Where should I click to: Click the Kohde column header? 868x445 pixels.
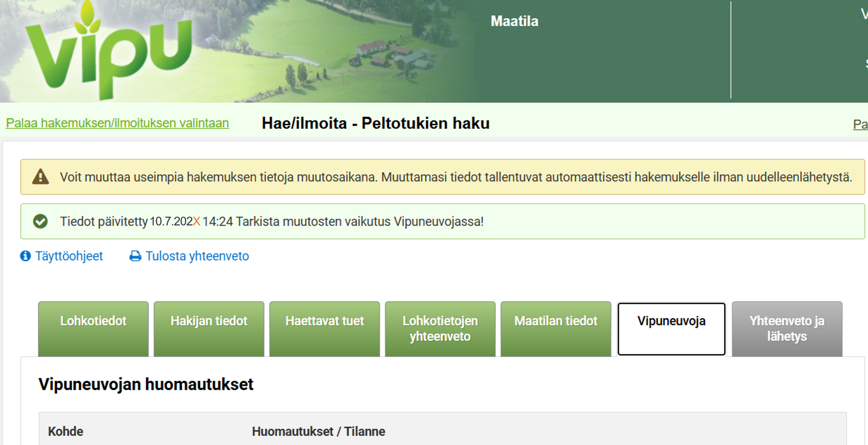coord(65,431)
